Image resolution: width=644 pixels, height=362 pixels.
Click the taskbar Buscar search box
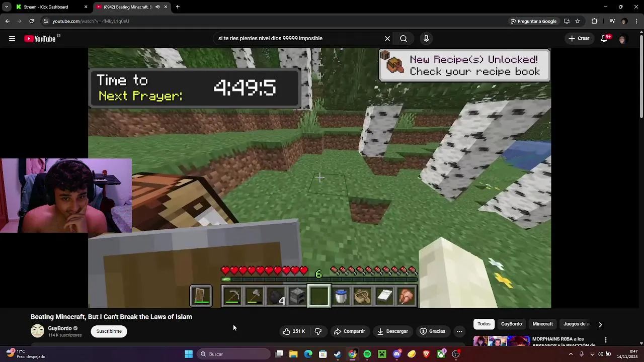[234, 354]
